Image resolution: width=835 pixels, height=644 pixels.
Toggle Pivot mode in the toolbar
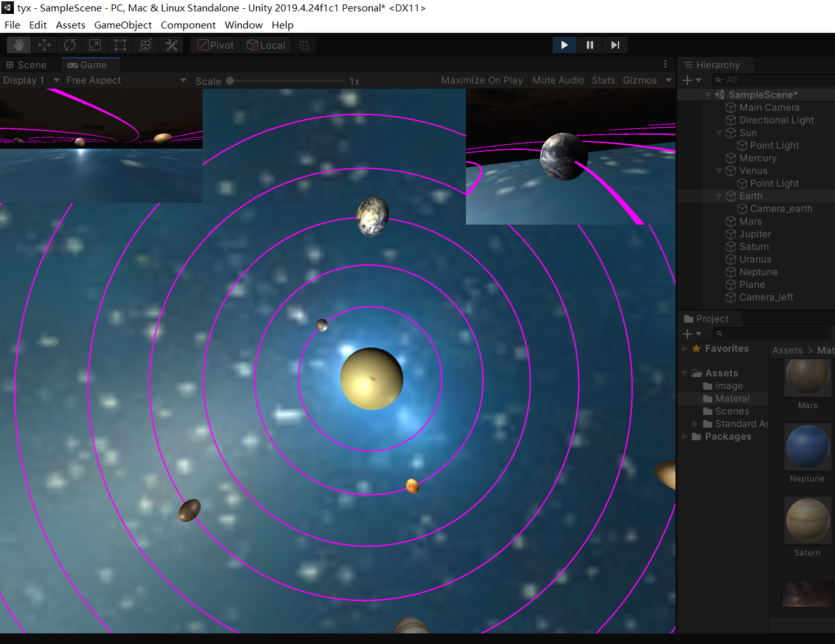215,44
